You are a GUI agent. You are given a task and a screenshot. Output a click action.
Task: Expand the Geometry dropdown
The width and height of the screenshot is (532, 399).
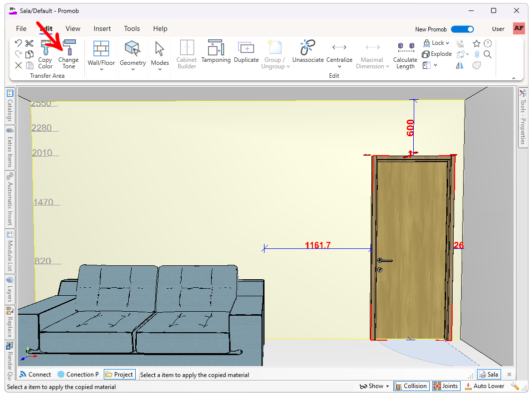pos(133,69)
